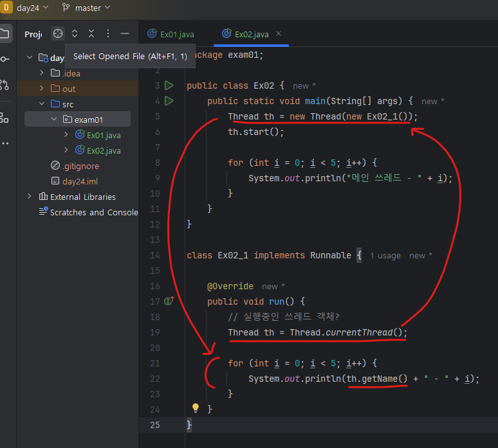498x448 pixels.
Task: Open the Structure tool window icon
Action: (x=5, y=118)
